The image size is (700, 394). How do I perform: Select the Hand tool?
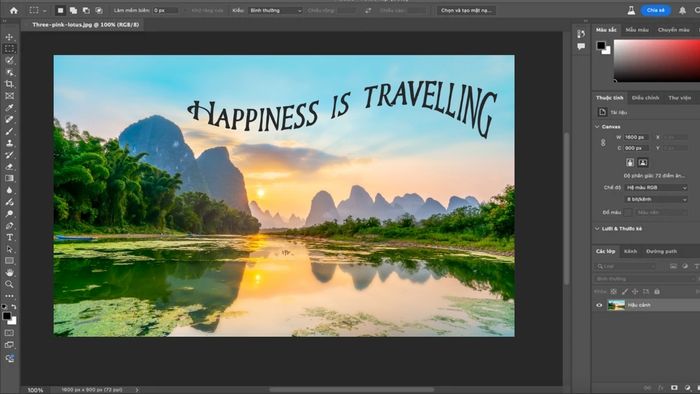9,272
